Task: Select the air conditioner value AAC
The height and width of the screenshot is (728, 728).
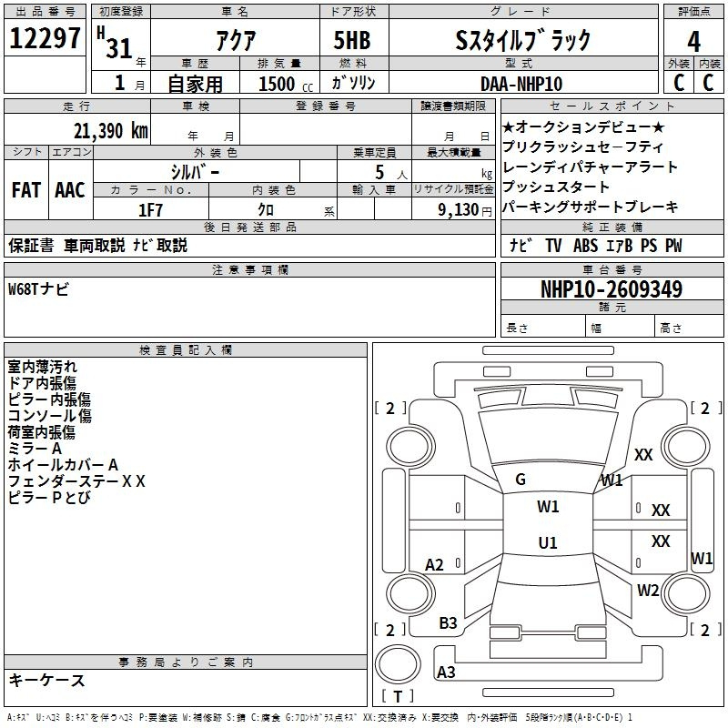Action: 70,190
